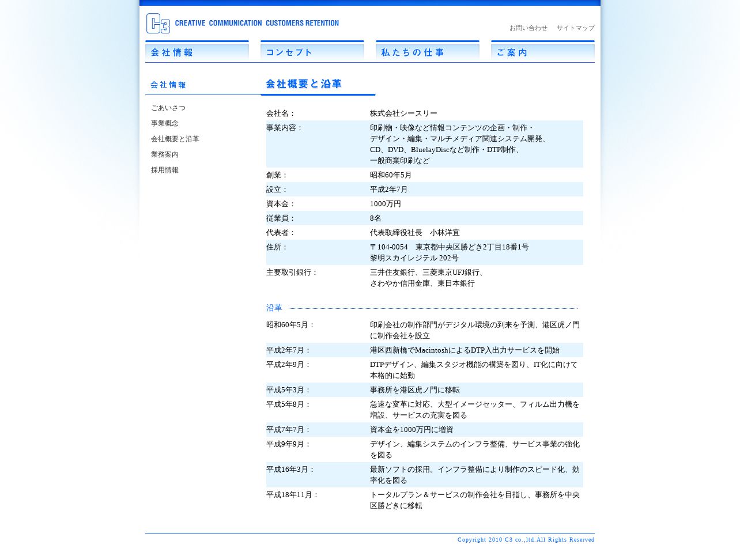Open the サイトマップ link
This screenshot has width=740, height=560.
click(575, 28)
